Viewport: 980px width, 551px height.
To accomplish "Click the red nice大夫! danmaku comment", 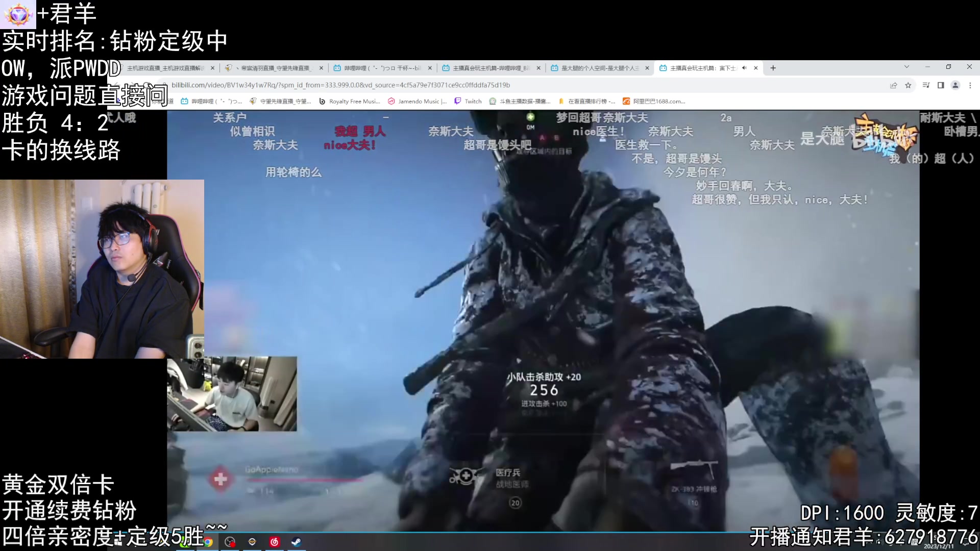I will point(350,145).
